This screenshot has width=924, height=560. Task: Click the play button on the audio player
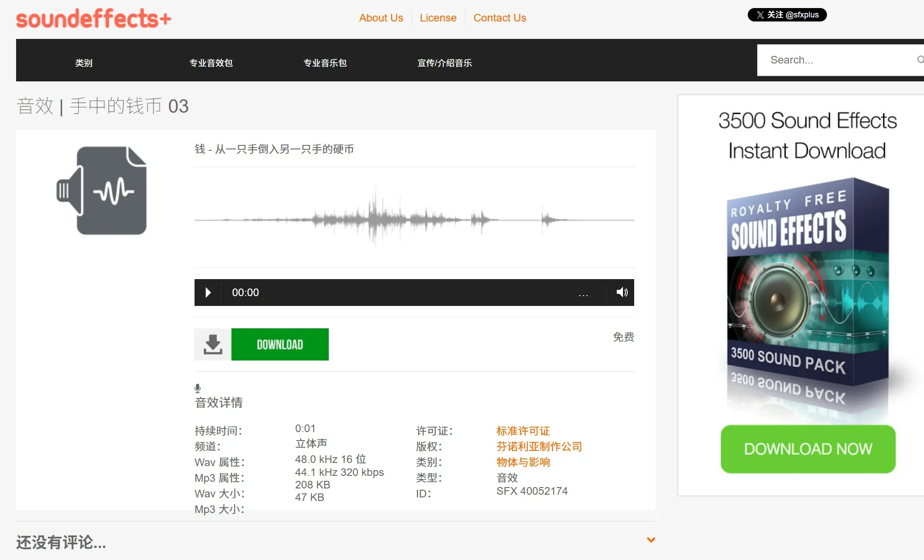pos(207,293)
